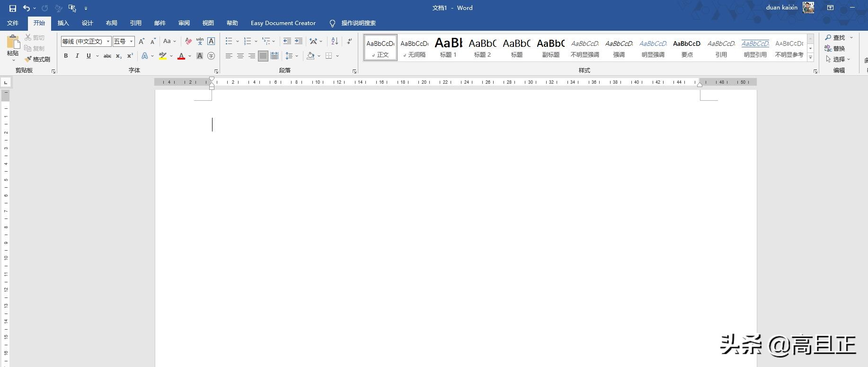The width and height of the screenshot is (868, 367).
Task: Click the Format Painter (格式刷) brush
Action: point(37,59)
